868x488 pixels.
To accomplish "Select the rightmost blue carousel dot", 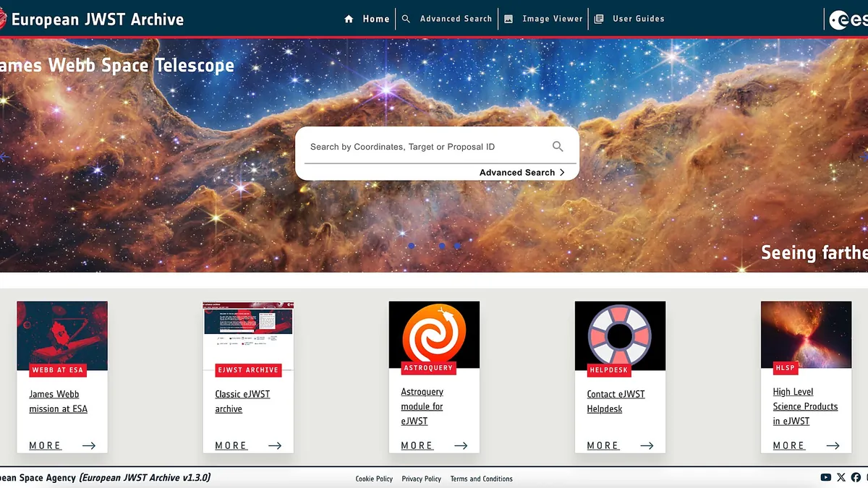I will 457,246.
